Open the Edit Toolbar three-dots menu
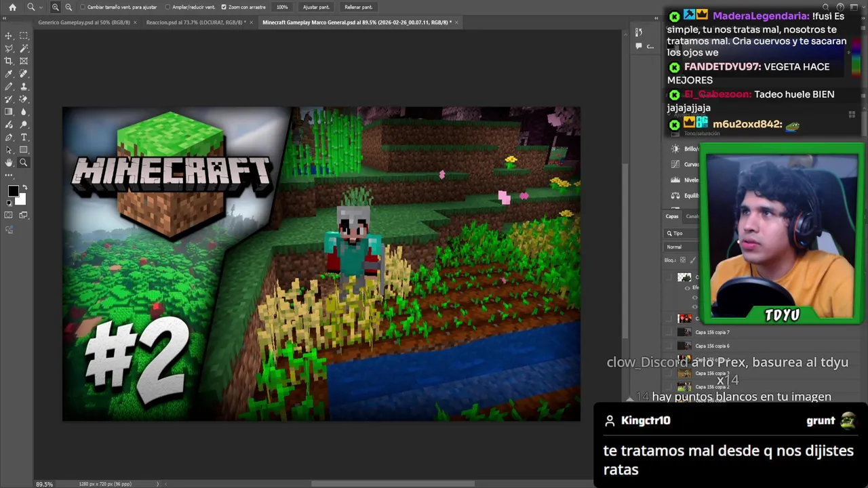 coord(9,176)
